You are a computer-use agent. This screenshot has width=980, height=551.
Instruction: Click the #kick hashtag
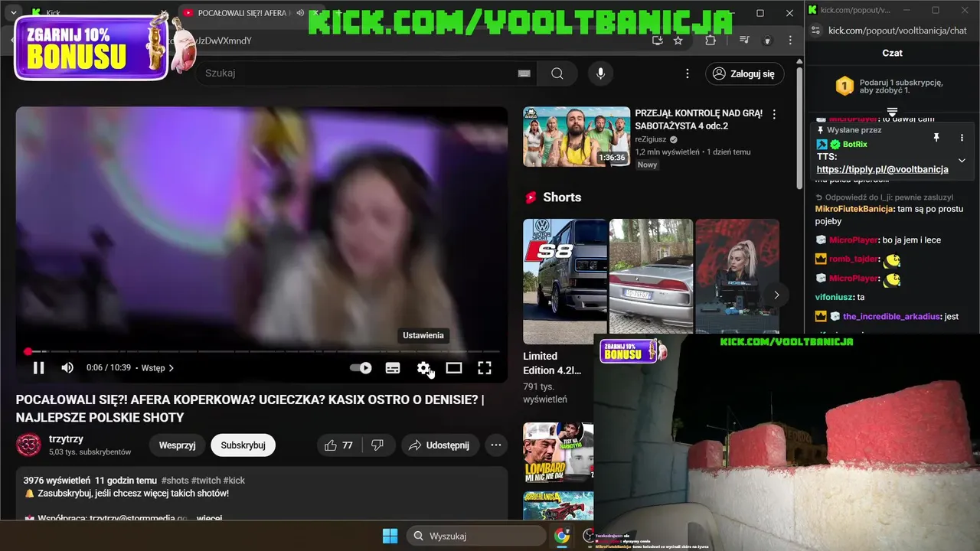click(234, 480)
